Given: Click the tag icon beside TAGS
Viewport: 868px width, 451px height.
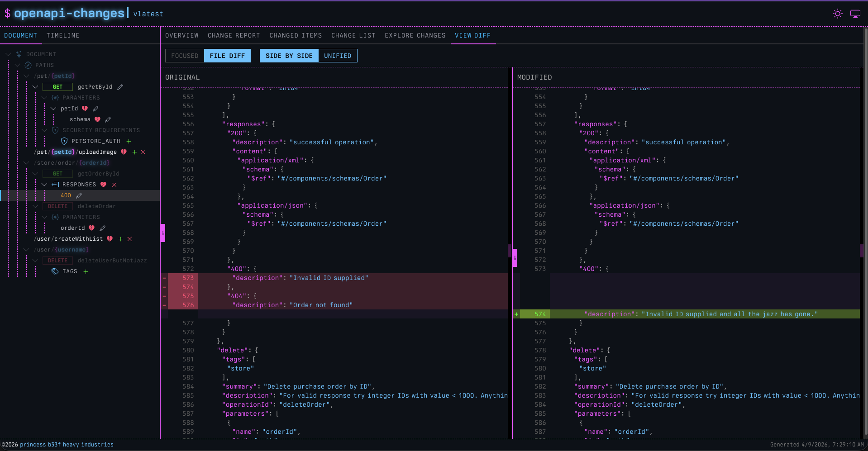Looking at the screenshot, I should pyautogui.click(x=55, y=271).
